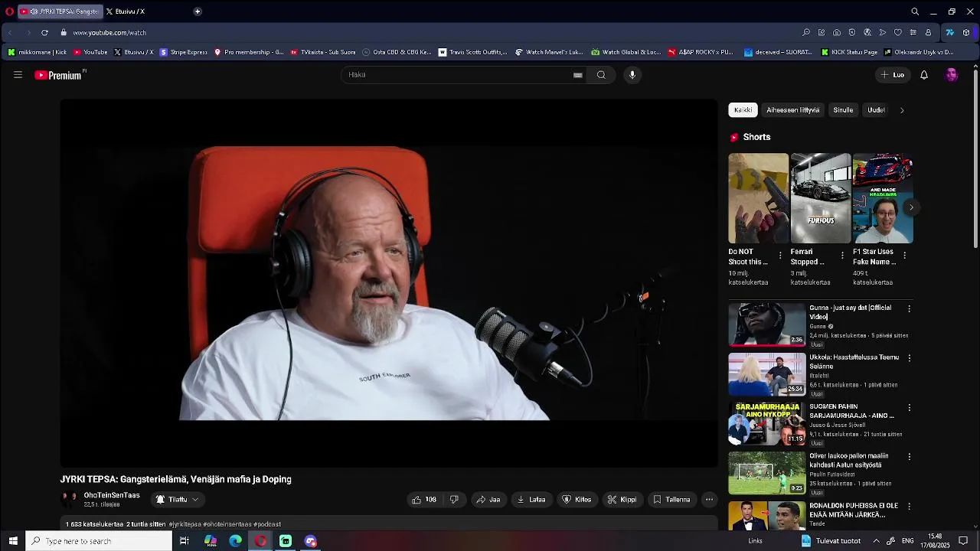Open the on-screen keyboard icon in search box
This screenshot has width=980, height=551.
[x=578, y=75]
